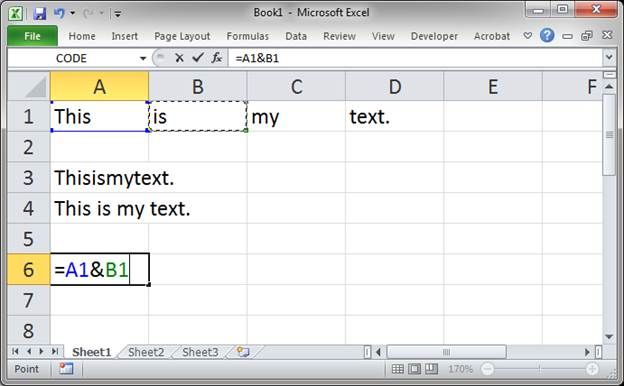Click the Excel application icon in title bar

pos(16,13)
